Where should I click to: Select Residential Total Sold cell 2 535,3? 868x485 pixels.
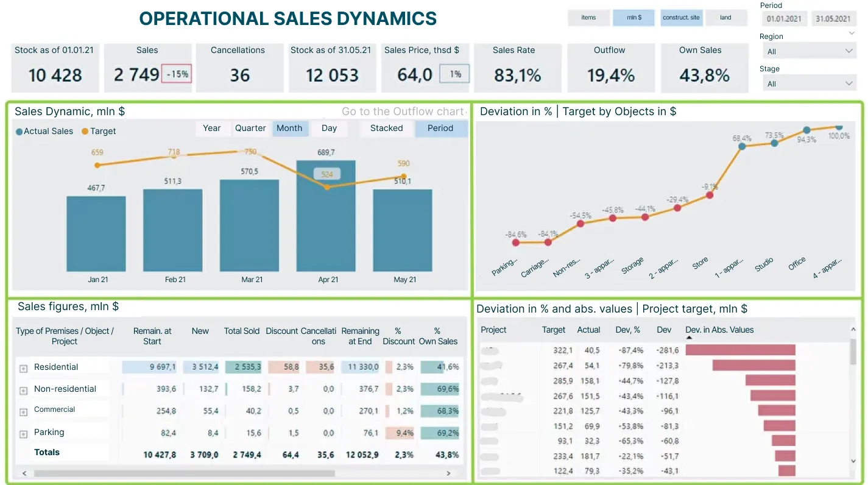point(244,367)
